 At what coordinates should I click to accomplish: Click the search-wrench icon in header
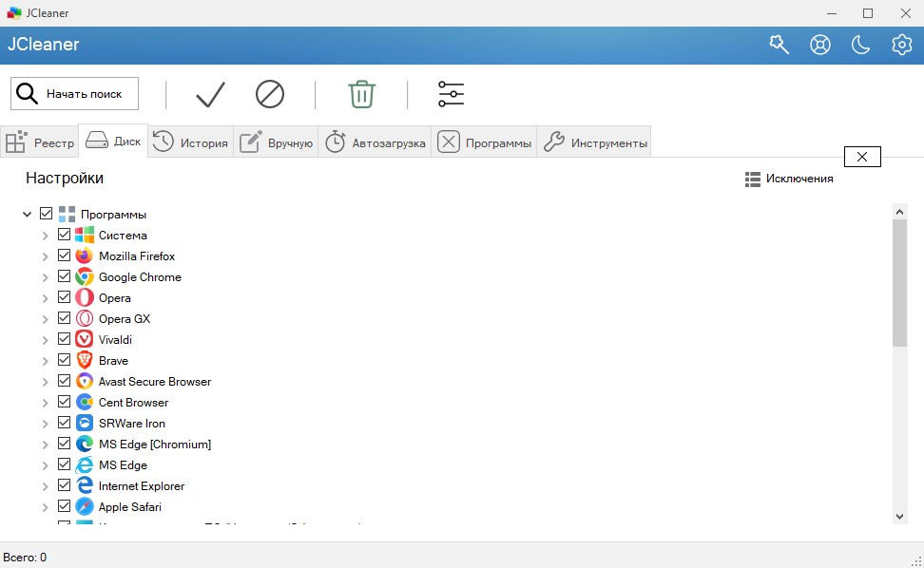[x=780, y=44]
